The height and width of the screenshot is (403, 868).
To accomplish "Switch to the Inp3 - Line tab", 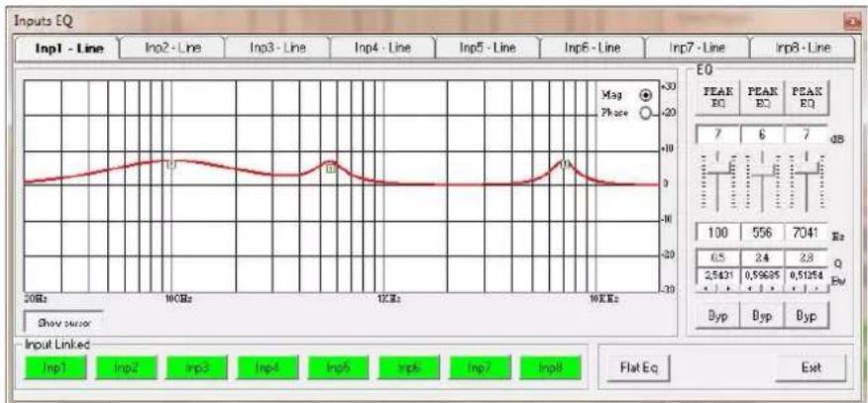I will tap(277, 49).
